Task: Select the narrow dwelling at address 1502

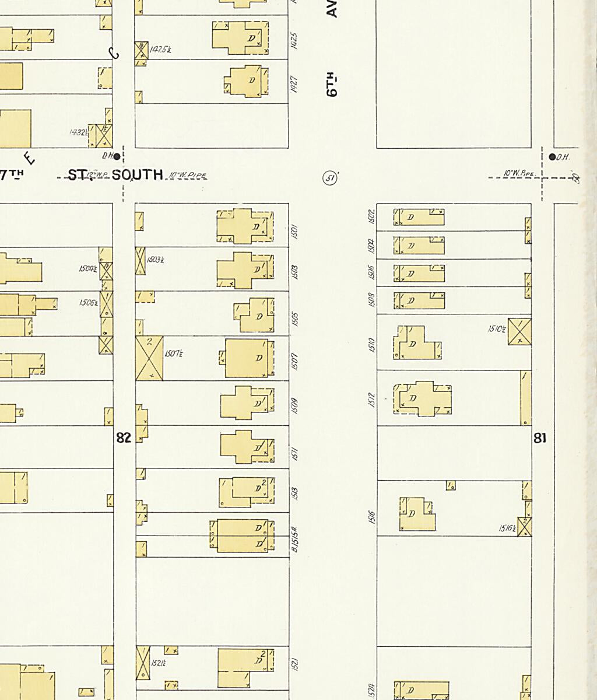Action: 419,217
